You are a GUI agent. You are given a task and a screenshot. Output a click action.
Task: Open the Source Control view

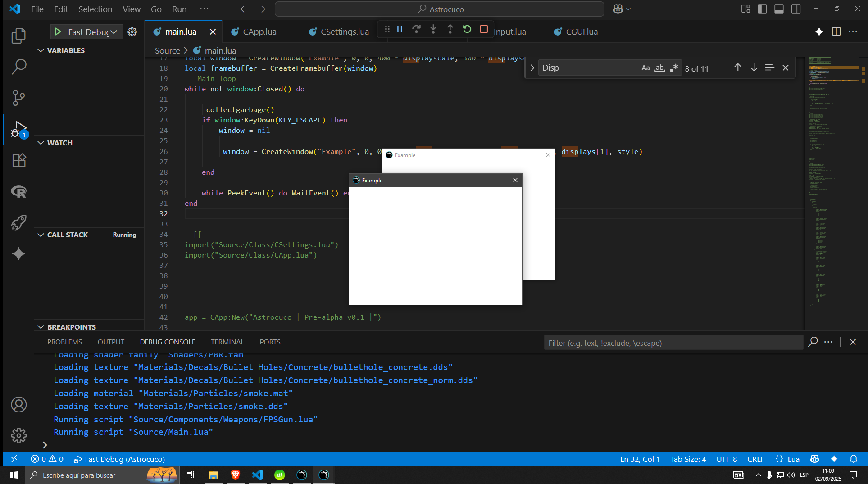point(18,97)
